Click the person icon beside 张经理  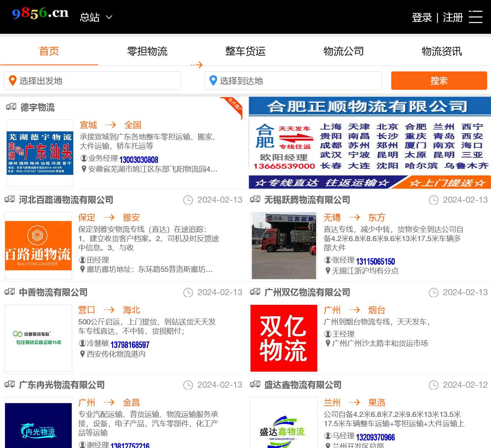(x=328, y=260)
